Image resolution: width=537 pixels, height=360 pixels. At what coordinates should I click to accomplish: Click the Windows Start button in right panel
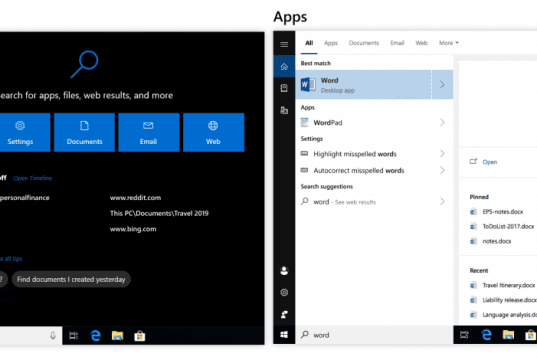click(284, 335)
